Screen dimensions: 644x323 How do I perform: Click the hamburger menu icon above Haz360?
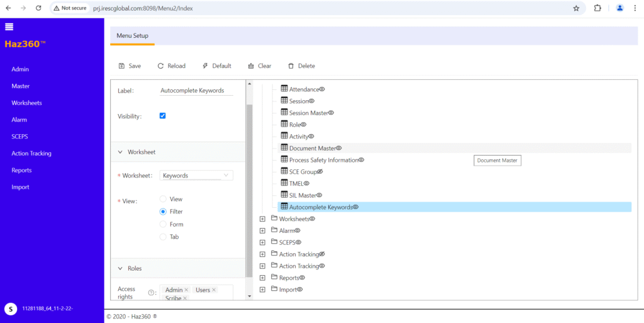[x=9, y=26]
